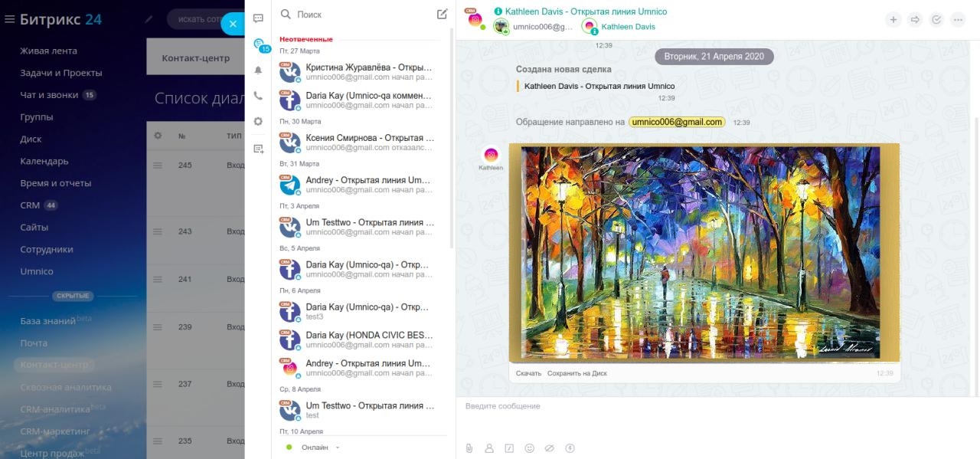Viewport: 980px width, 459px height.
Task: Open the notifications bell in messenger sidebar
Action: pyautogui.click(x=258, y=70)
